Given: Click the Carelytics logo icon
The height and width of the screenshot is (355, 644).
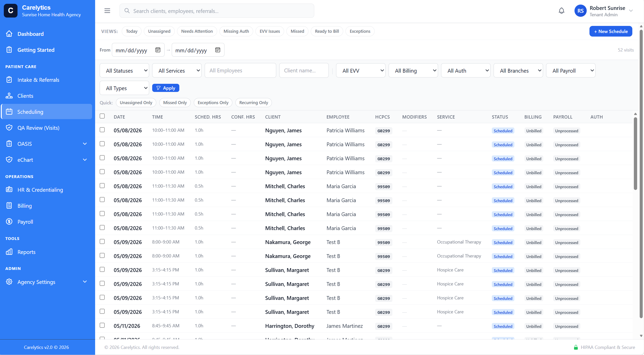Looking at the screenshot, I should (x=11, y=11).
